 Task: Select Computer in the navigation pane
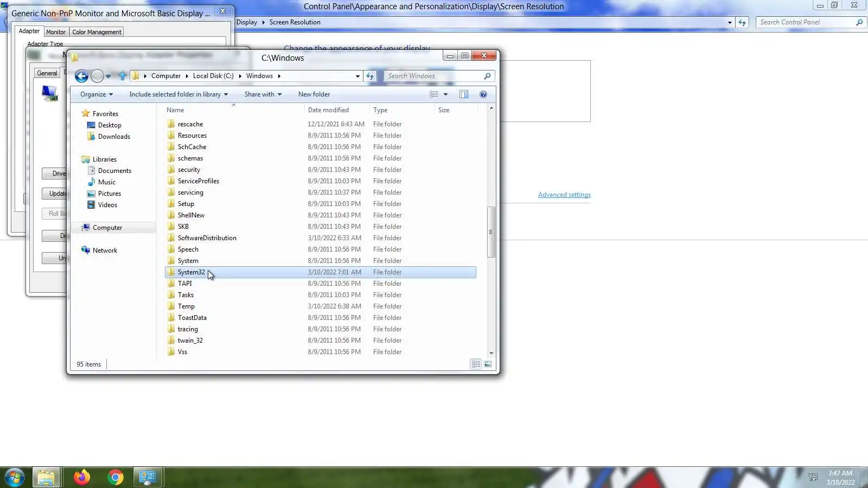(x=107, y=228)
